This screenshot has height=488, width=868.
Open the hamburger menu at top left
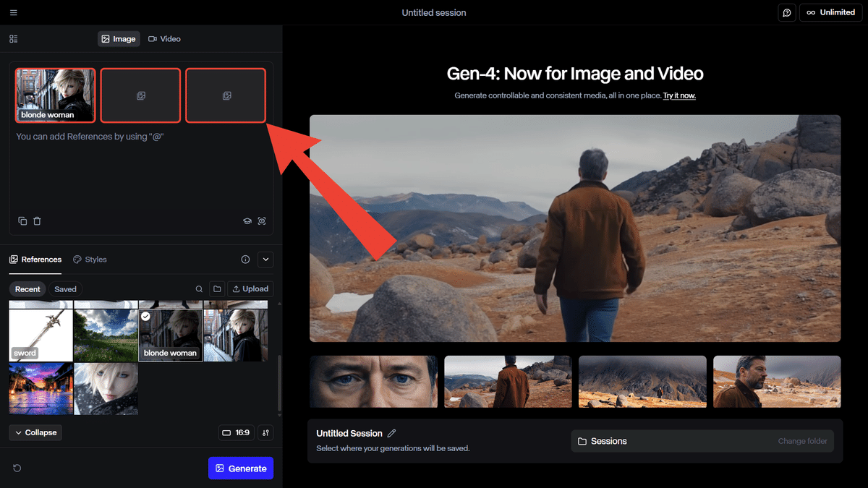pos(14,12)
